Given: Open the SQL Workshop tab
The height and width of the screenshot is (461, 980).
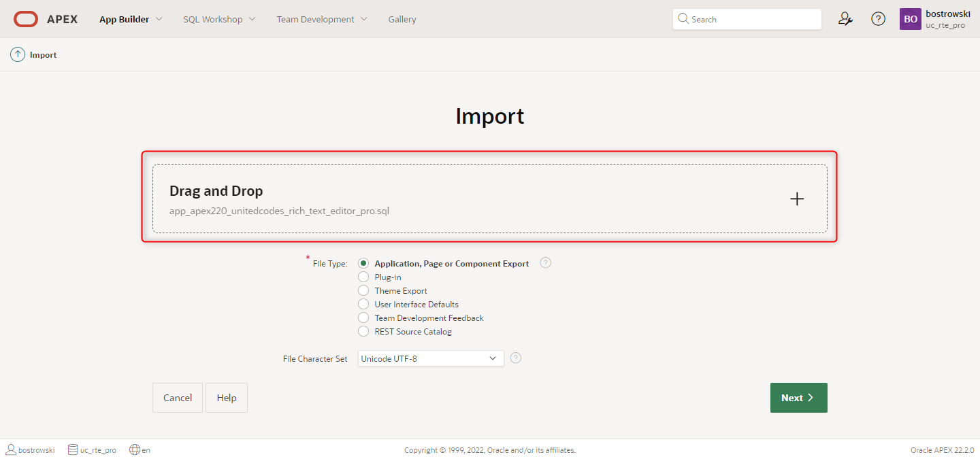Looking at the screenshot, I should pos(213,19).
